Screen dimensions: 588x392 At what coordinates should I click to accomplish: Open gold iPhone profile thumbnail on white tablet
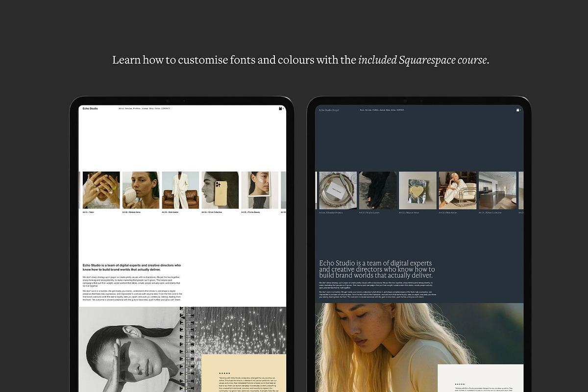(220, 190)
